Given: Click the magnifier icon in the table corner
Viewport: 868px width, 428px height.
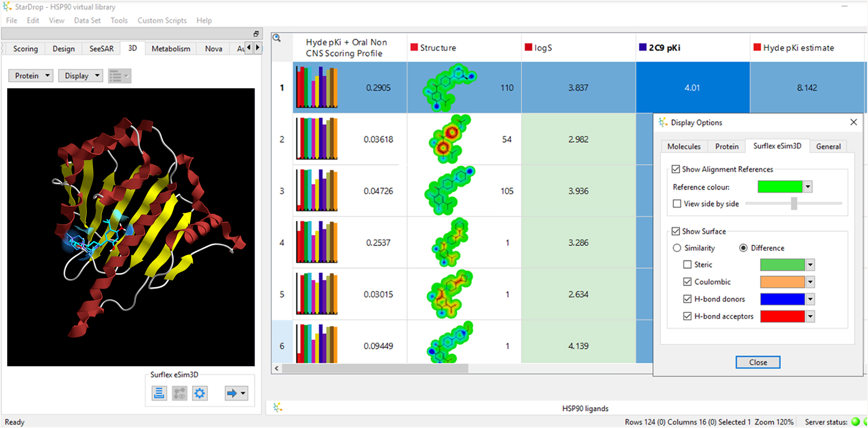Looking at the screenshot, I should point(277,38).
